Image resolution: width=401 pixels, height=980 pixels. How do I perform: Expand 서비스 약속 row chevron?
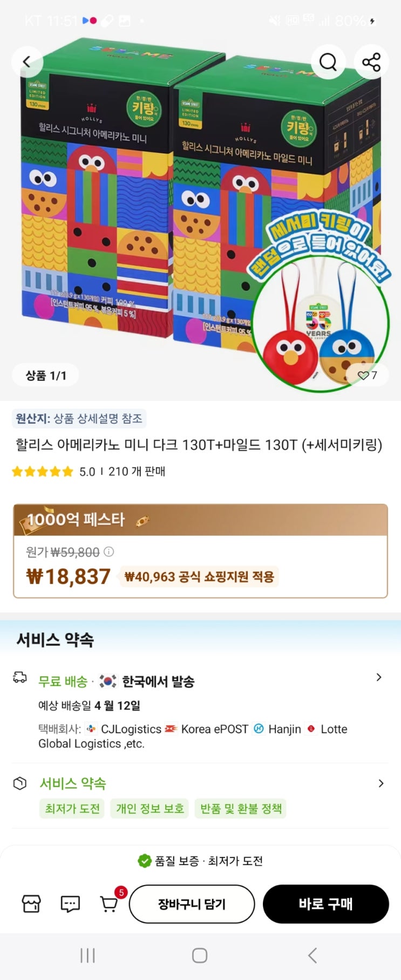[381, 783]
